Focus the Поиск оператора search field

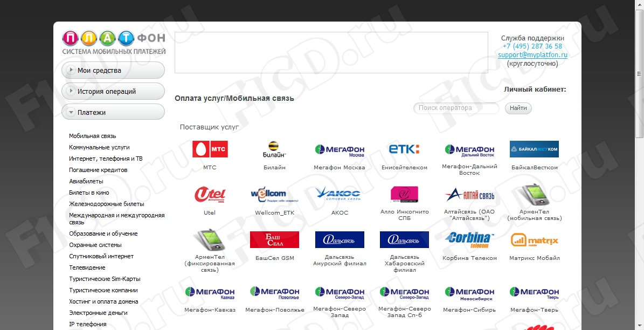tap(456, 108)
